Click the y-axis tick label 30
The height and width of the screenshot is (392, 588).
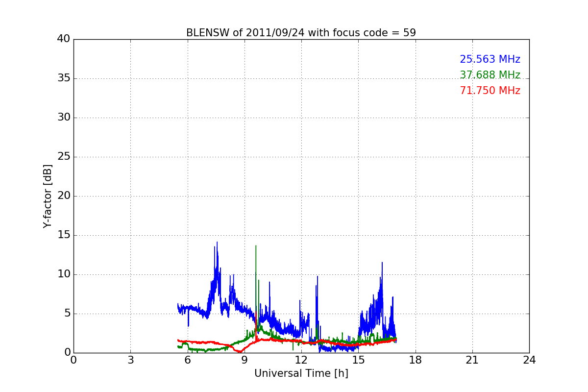pos(64,118)
